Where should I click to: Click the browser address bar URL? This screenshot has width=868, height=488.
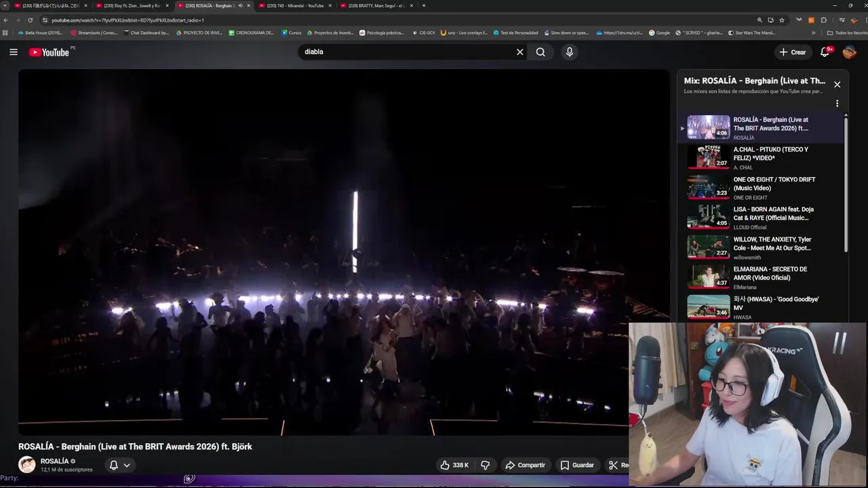click(127, 20)
